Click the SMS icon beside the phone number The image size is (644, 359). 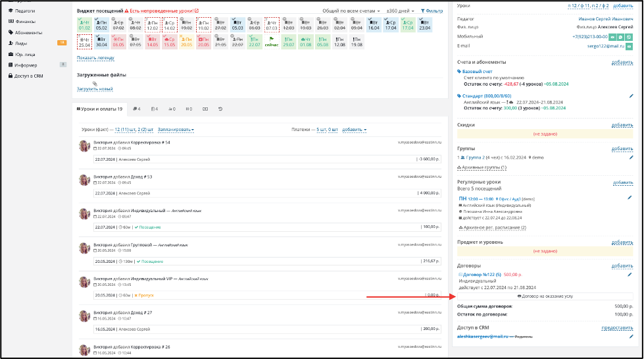point(612,37)
